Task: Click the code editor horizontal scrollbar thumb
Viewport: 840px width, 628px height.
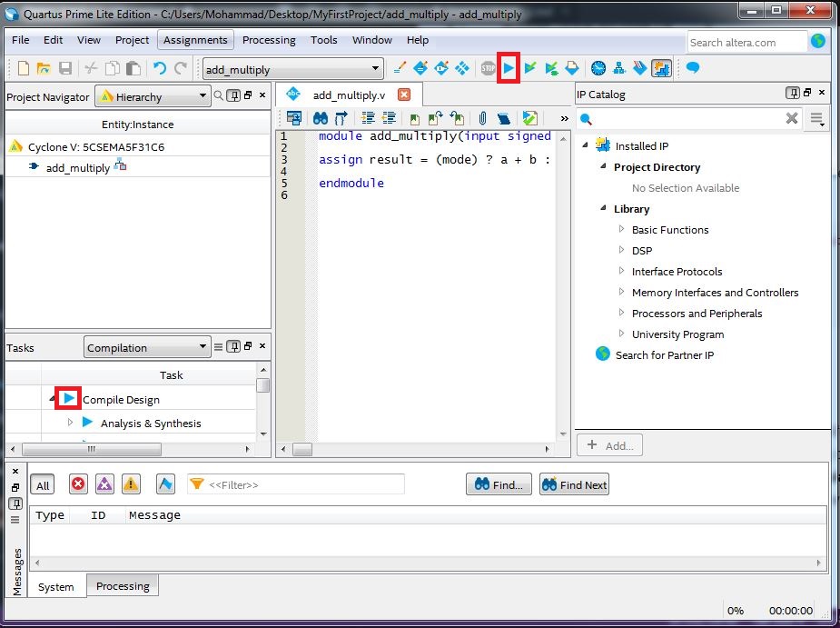Action: [302, 449]
